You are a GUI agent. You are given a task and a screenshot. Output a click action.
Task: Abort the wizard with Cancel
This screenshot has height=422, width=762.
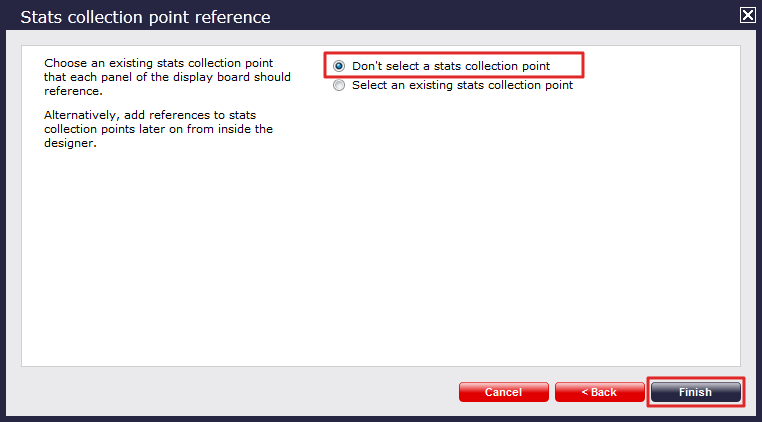503,392
